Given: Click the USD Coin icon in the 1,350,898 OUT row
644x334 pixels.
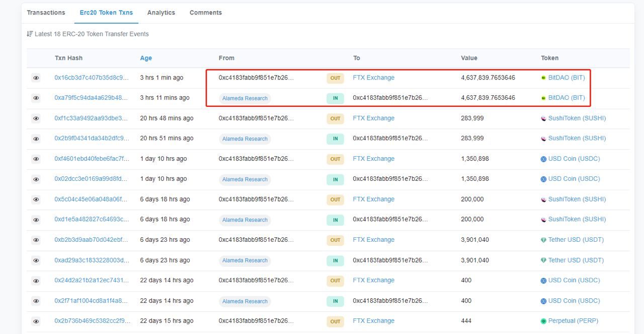Looking at the screenshot, I should pos(543,159).
